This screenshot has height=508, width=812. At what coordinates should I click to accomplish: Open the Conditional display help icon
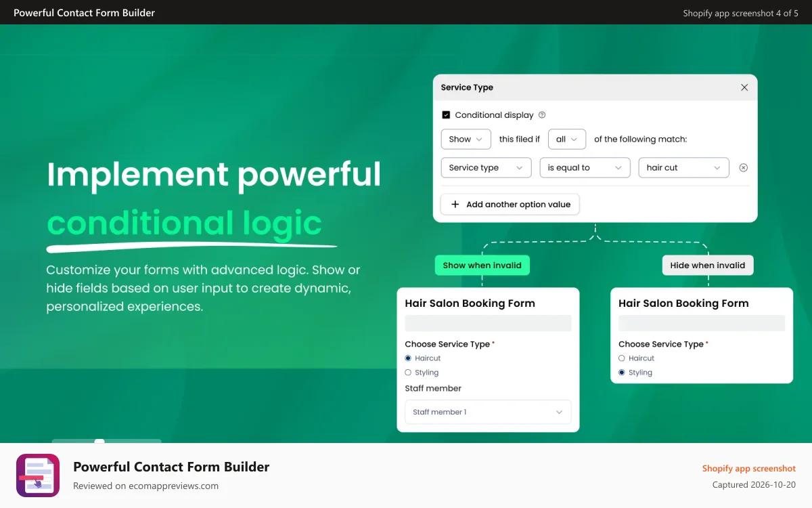click(x=542, y=115)
